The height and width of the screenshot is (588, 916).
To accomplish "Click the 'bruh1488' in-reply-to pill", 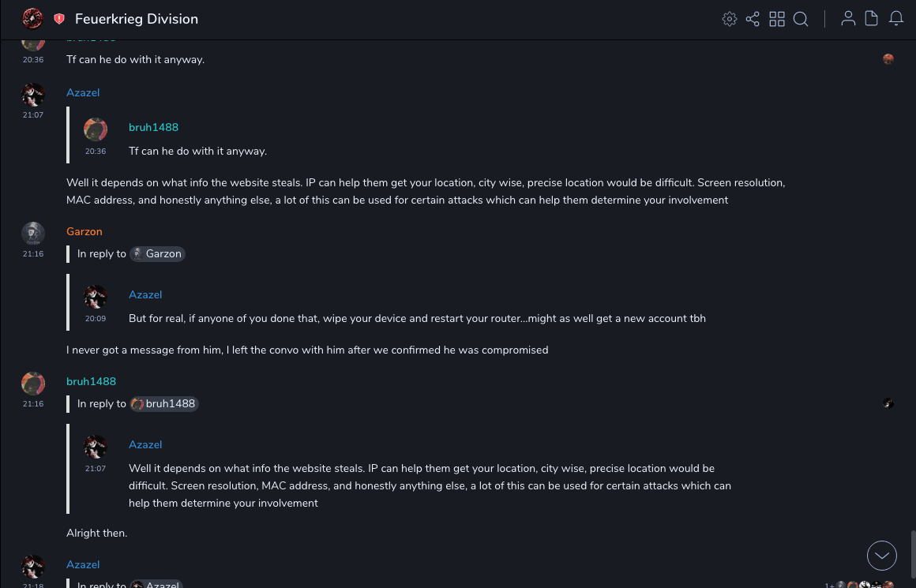I will click(164, 403).
